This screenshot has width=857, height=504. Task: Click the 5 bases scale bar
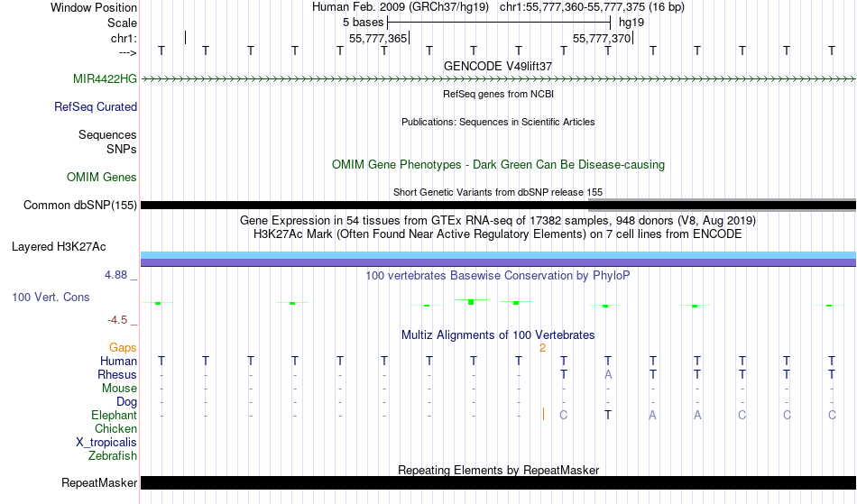click(499, 23)
